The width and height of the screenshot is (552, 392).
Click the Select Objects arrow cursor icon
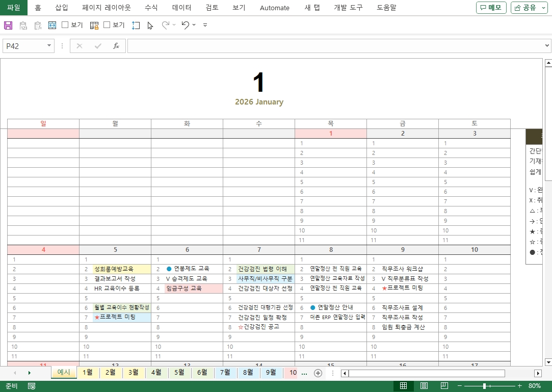(x=150, y=25)
